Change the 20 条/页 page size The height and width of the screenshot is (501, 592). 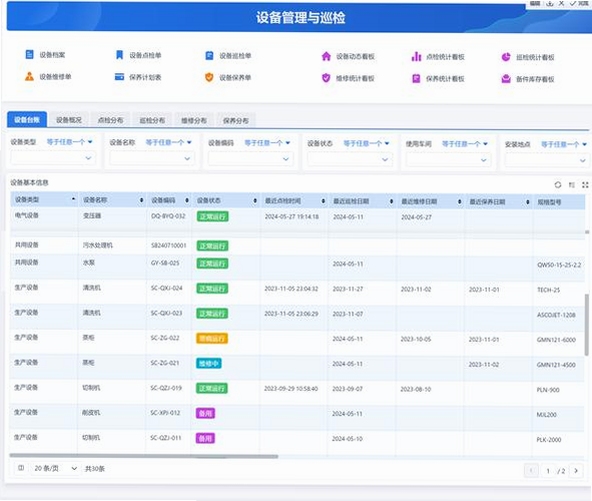[56, 468]
